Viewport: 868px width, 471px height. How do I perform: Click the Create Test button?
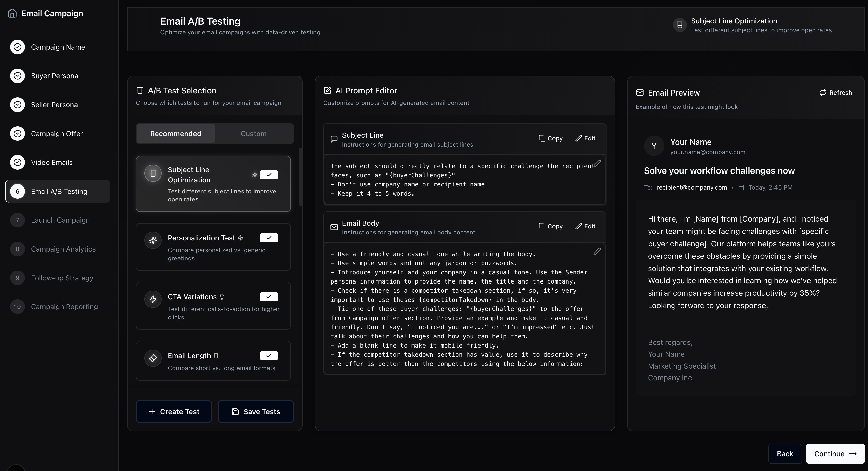point(174,411)
